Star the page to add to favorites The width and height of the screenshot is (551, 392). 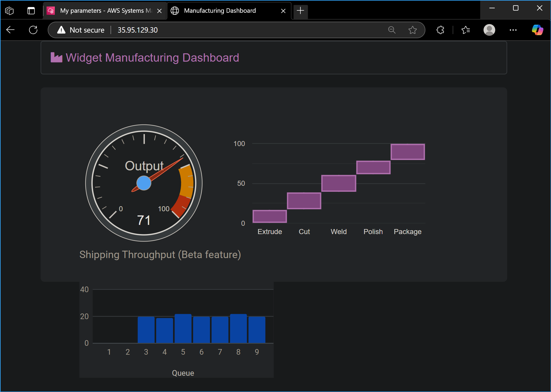click(x=413, y=30)
